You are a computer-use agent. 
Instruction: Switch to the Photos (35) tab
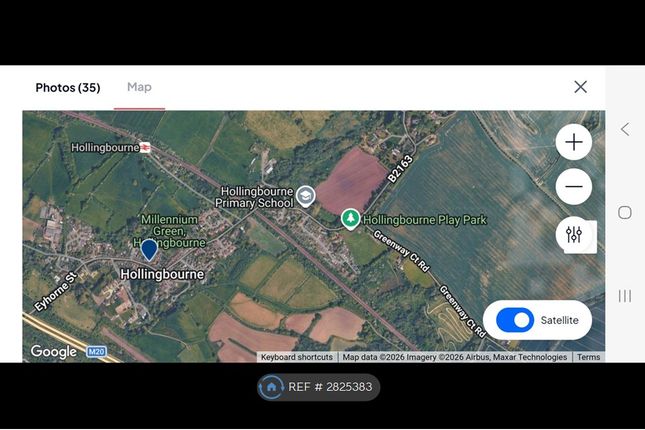point(68,87)
